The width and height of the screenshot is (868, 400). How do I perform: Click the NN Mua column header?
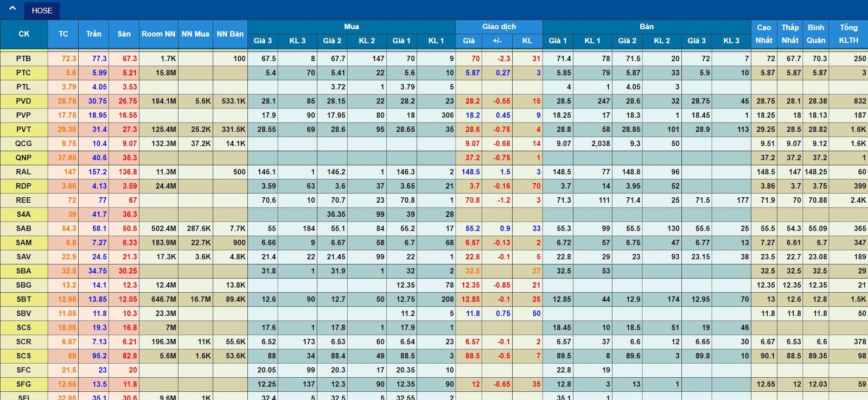[195, 34]
